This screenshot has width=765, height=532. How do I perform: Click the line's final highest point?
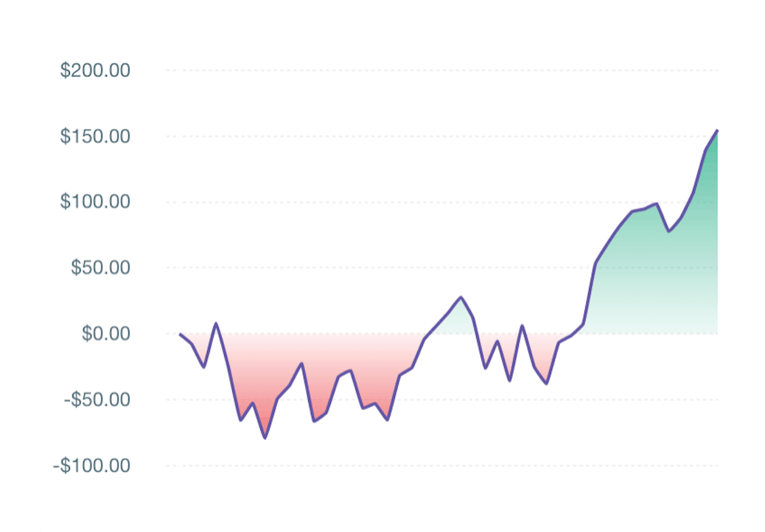click(x=717, y=130)
